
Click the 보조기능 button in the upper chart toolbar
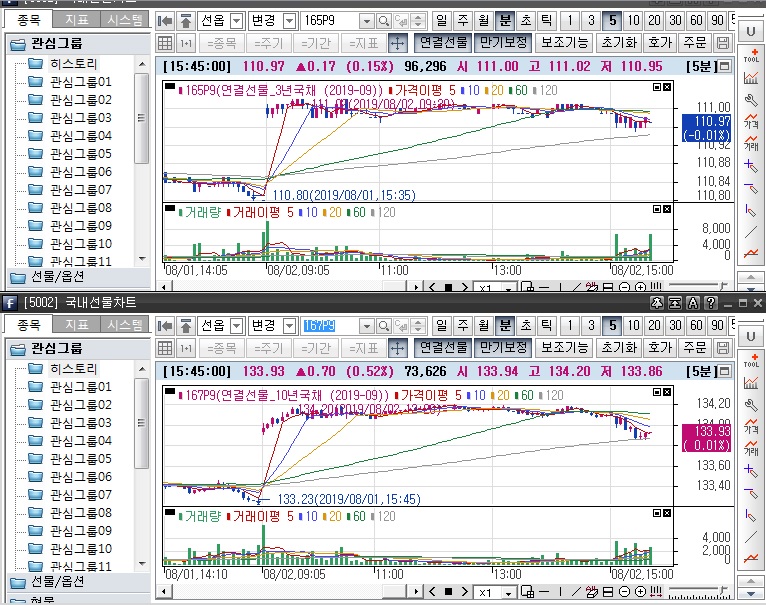(x=563, y=43)
